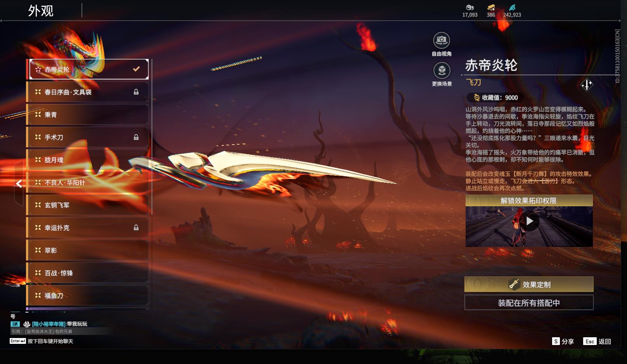
Task: Click the brush icon inside 效果定制 button
Action: (514, 284)
